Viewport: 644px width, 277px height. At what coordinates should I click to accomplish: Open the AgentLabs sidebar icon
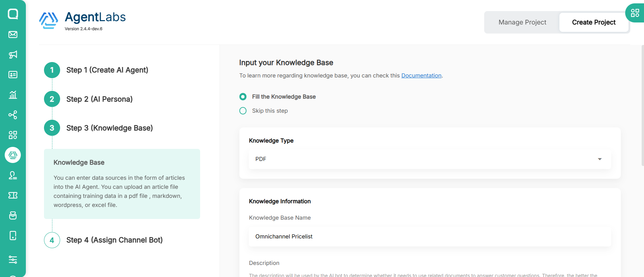click(x=13, y=155)
